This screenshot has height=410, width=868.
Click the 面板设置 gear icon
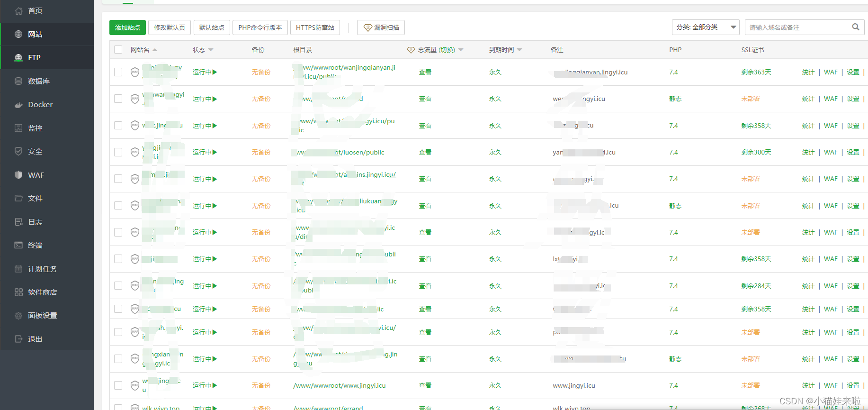coord(18,316)
